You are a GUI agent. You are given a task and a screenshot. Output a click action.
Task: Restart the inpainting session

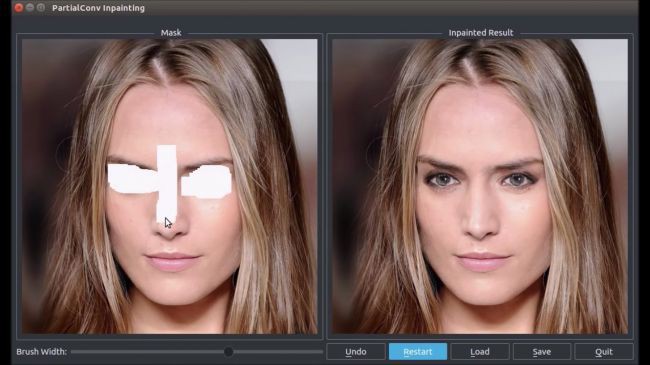(x=418, y=352)
